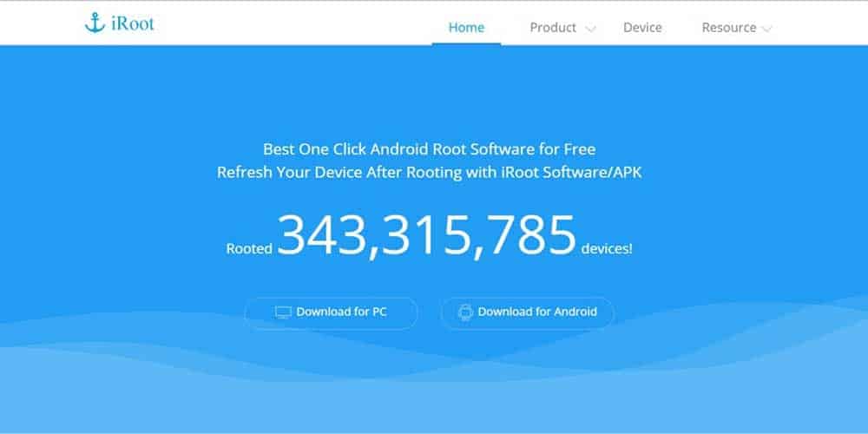Click the Download for PC button
This screenshot has height=434, width=868.
[x=331, y=312]
